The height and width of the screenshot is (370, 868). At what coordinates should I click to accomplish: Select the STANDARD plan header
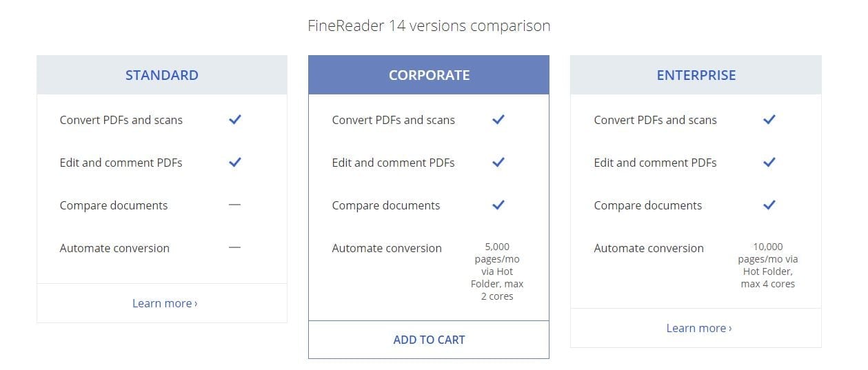[162, 75]
